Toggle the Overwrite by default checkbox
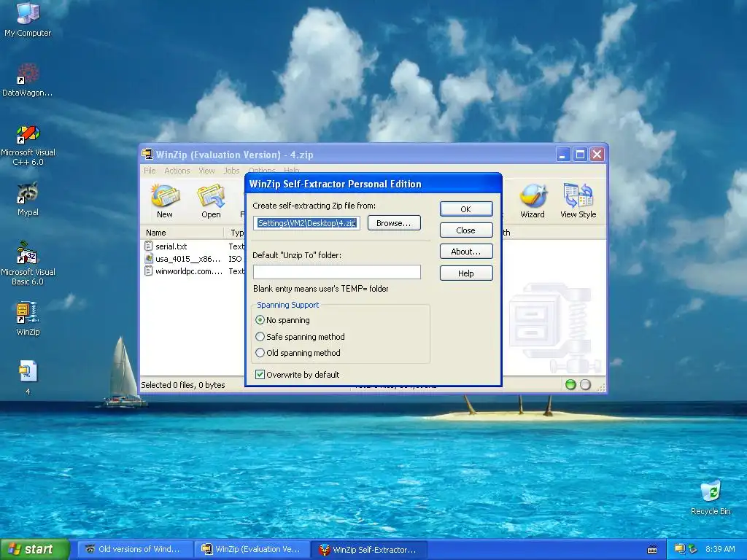The width and height of the screenshot is (747, 560). (x=260, y=375)
